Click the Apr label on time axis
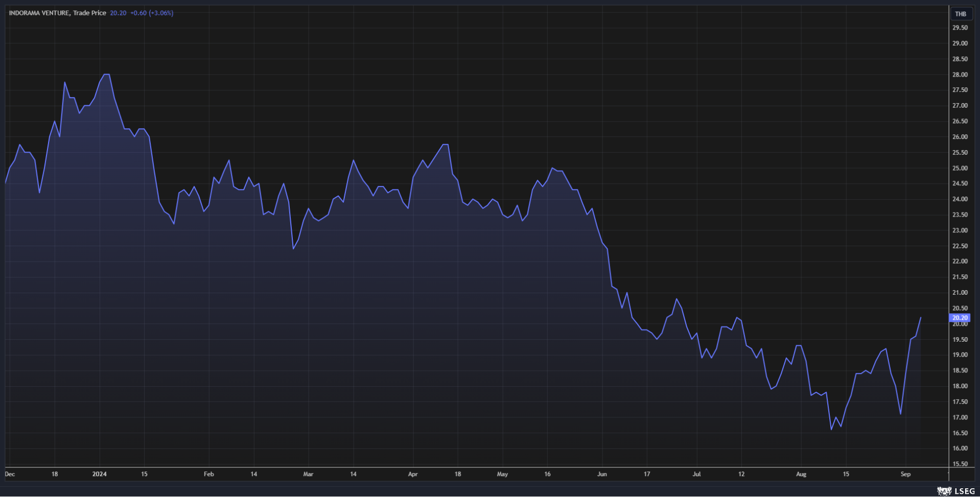980x497 pixels. tap(413, 474)
